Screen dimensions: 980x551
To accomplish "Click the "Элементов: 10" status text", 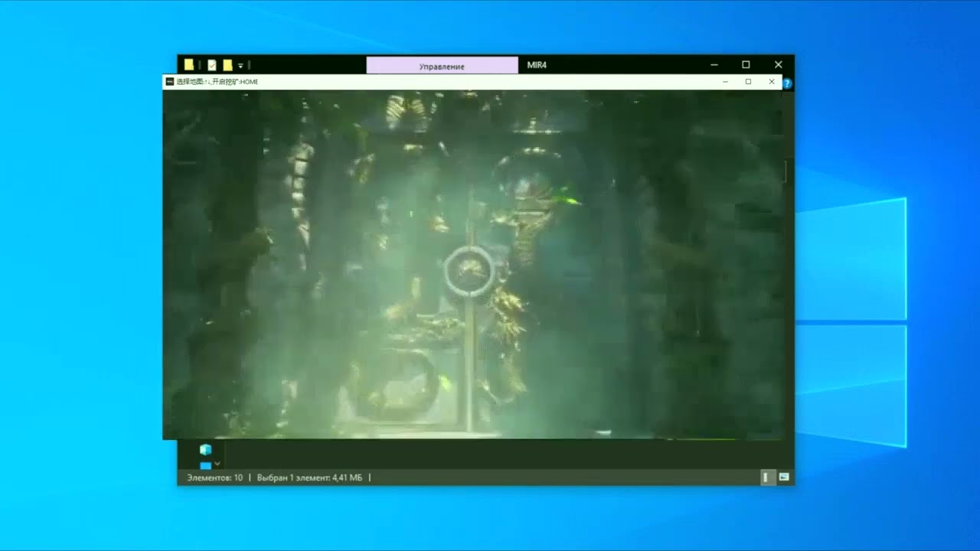I will point(214,478).
